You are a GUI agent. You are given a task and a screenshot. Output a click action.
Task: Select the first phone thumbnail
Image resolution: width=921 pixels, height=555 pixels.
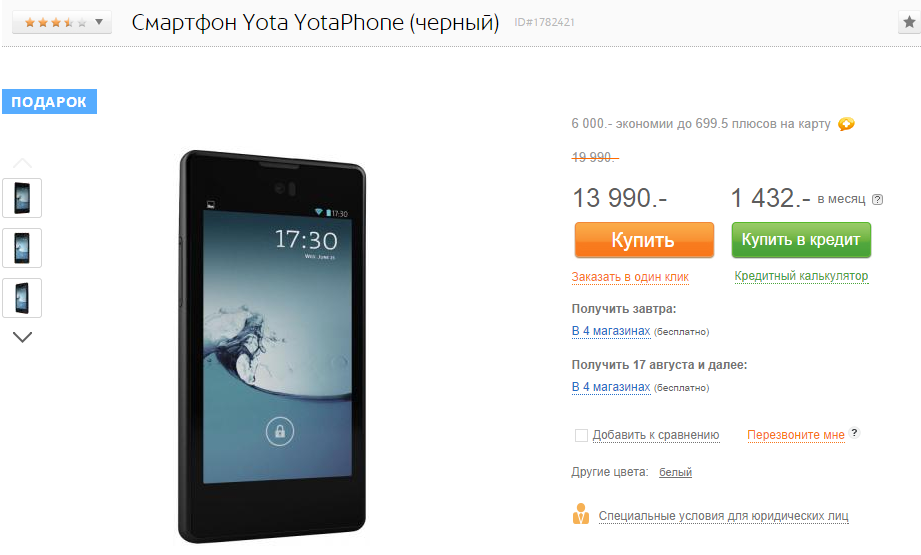[x=22, y=198]
